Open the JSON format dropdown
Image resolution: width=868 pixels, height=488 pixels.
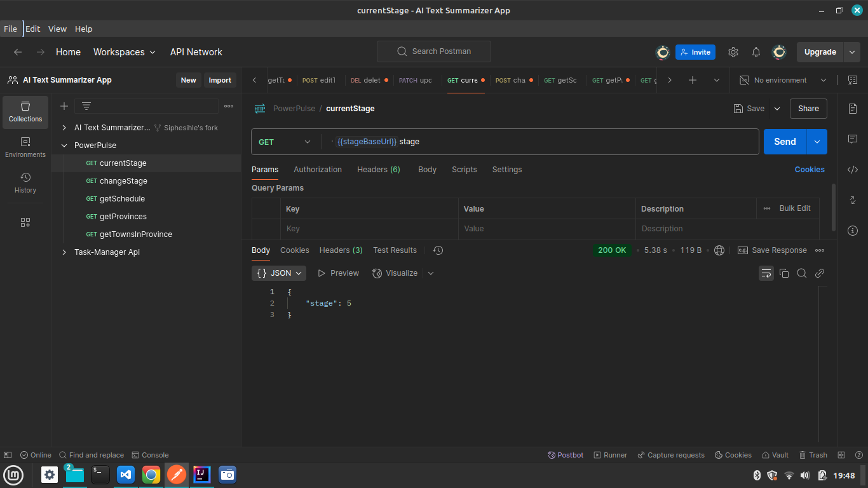(x=279, y=273)
